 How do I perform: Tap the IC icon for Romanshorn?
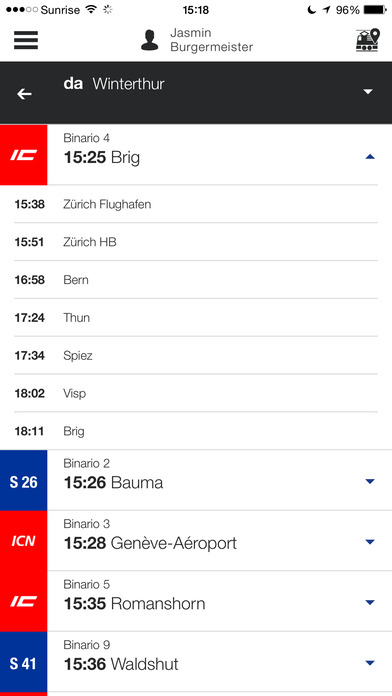24,601
